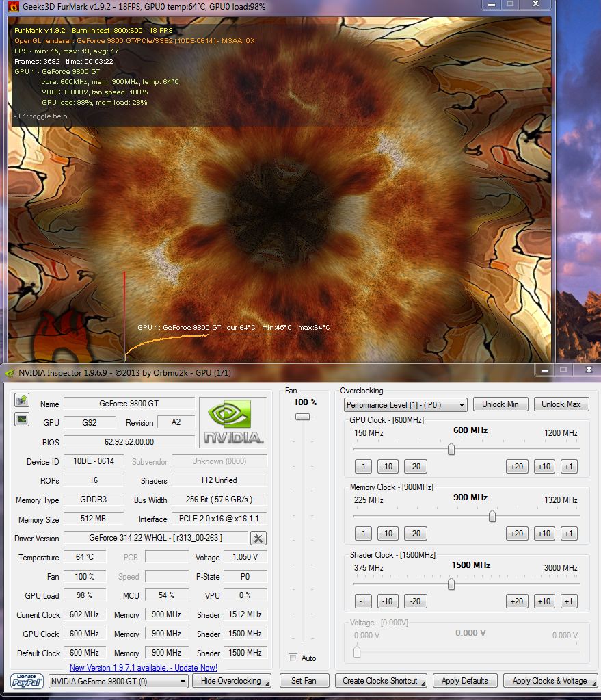Increase Memory Clock by 20 MHz
The image size is (601, 700).
click(x=517, y=534)
